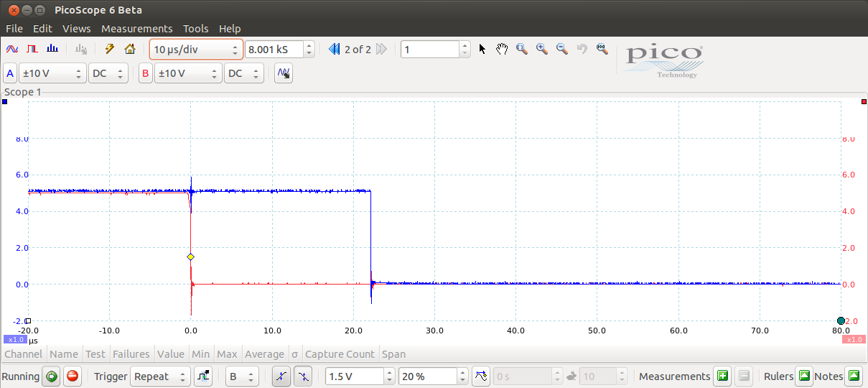Select the hand pan tool

(x=502, y=49)
